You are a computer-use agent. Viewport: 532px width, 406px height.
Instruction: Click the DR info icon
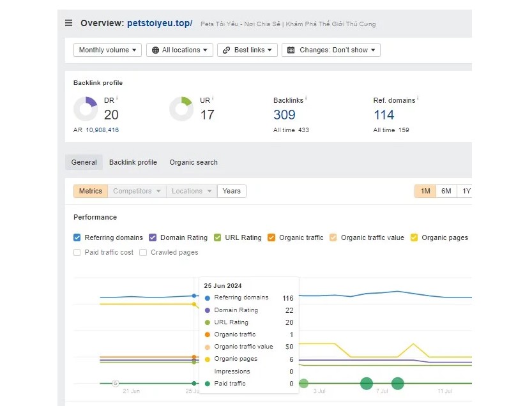117,98
